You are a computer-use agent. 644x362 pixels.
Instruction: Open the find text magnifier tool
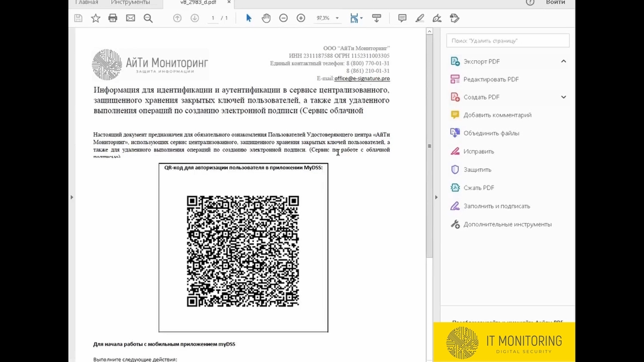click(148, 18)
